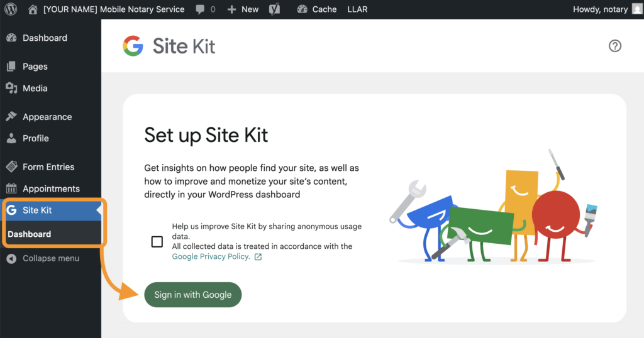Click the Google G icon in sidebar
Viewport: 644px width, 338px height.
point(11,210)
